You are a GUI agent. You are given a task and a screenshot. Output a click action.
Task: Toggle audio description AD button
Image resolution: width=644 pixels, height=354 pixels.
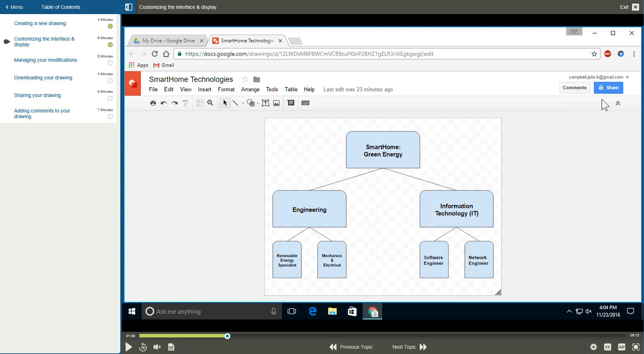coord(622,347)
